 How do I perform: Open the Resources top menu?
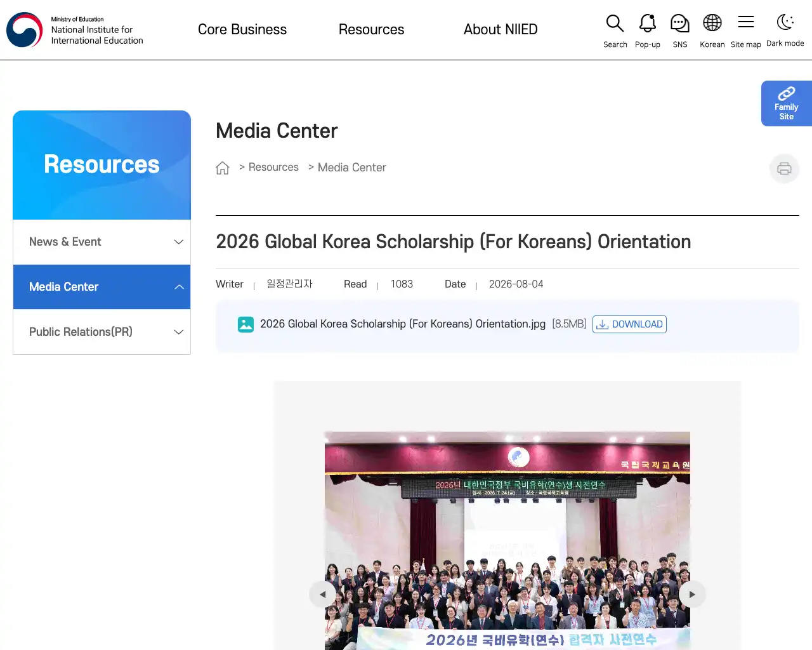(x=371, y=29)
